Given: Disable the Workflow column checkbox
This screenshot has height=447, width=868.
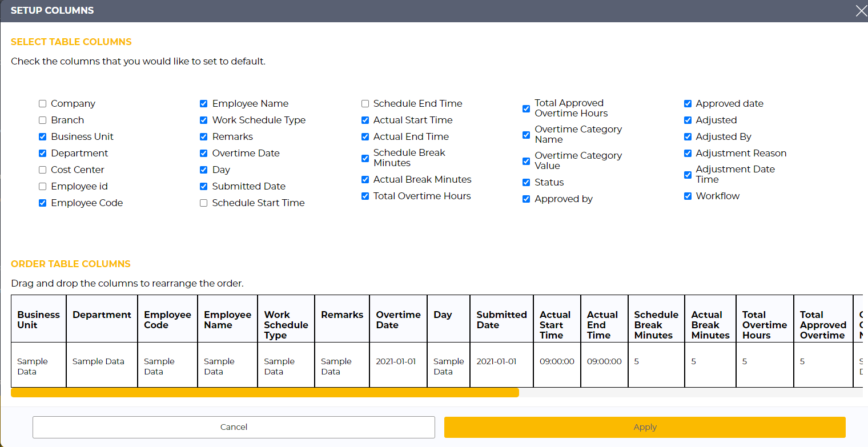Looking at the screenshot, I should [x=688, y=196].
